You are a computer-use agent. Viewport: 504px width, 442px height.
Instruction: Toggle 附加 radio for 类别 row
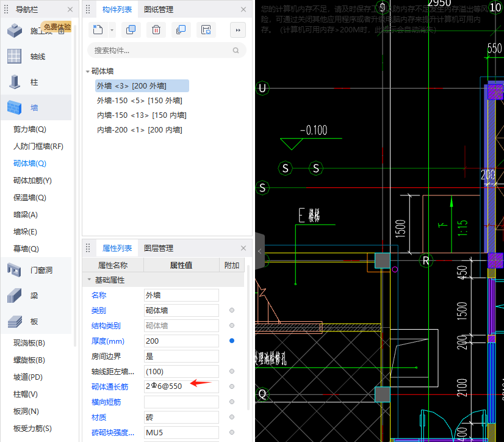click(x=232, y=310)
